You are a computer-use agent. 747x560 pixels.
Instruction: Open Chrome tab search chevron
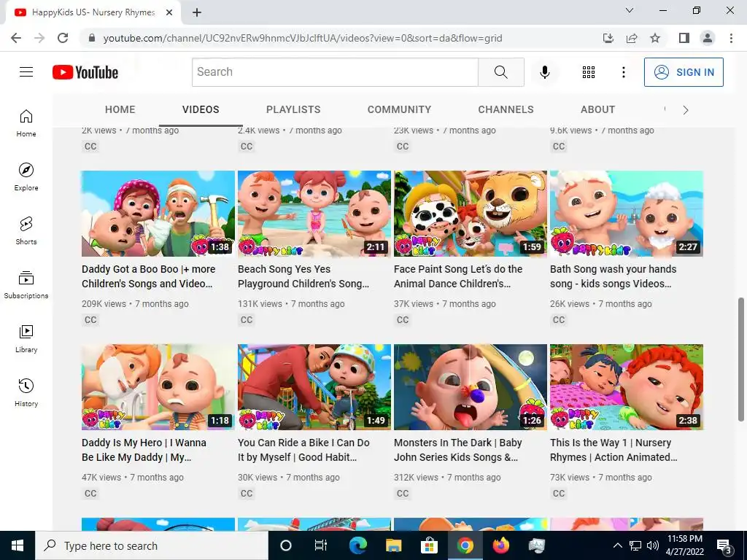[630, 10]
